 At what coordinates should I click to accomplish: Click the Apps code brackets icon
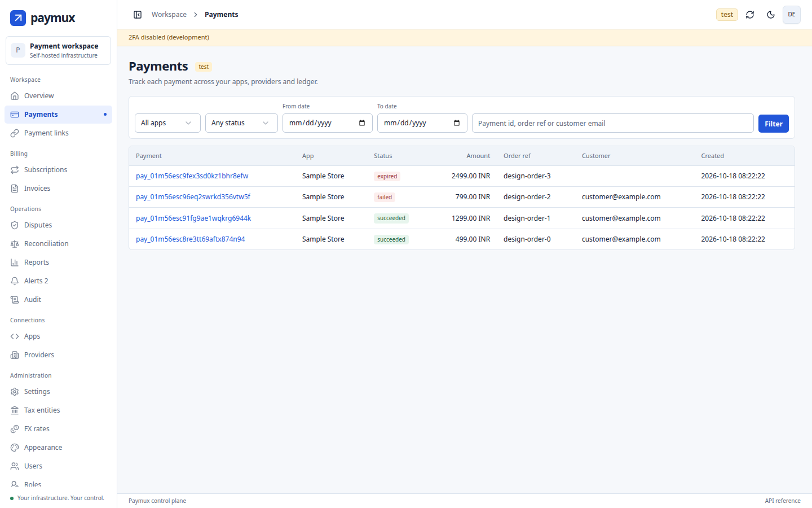(x=15, y=336)
